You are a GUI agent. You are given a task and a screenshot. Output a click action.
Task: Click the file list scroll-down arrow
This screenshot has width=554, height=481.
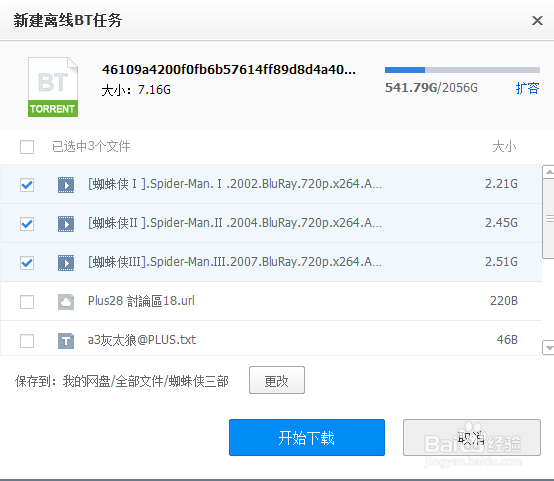[x=548, y=348]
